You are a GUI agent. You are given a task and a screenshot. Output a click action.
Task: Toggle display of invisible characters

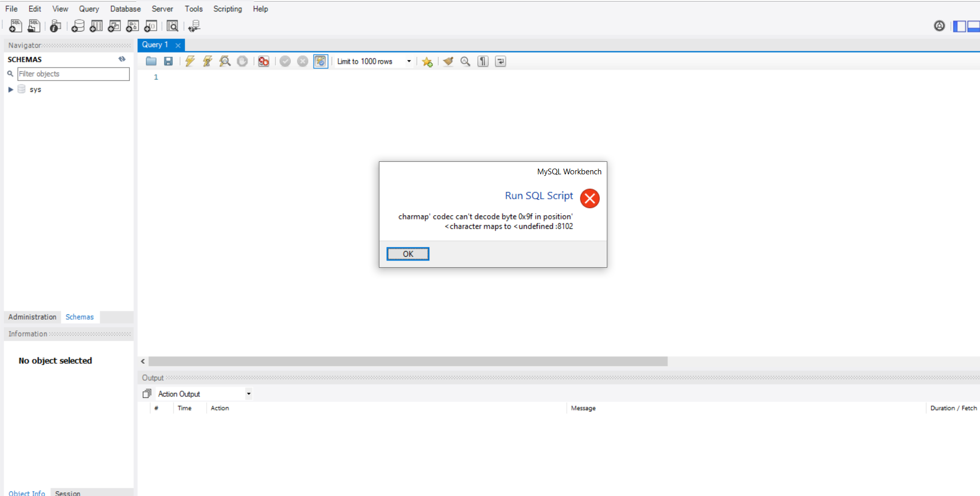click(482, 61)
